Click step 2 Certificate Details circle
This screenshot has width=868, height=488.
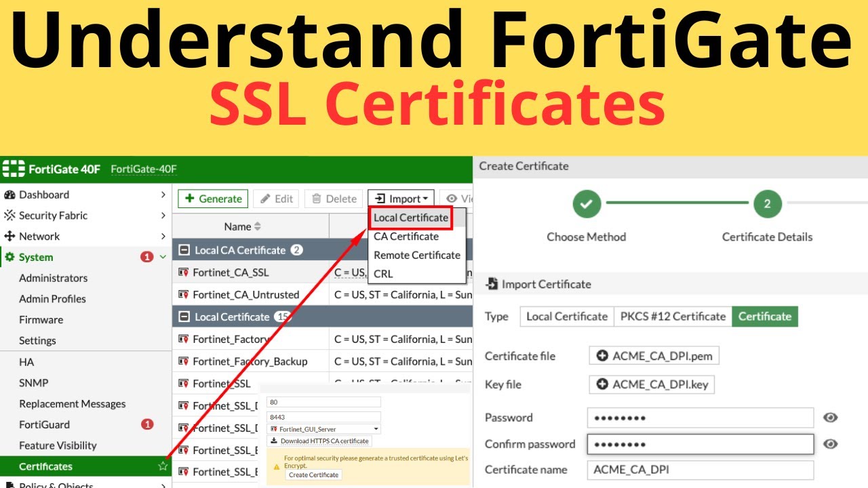pos(767,203)
